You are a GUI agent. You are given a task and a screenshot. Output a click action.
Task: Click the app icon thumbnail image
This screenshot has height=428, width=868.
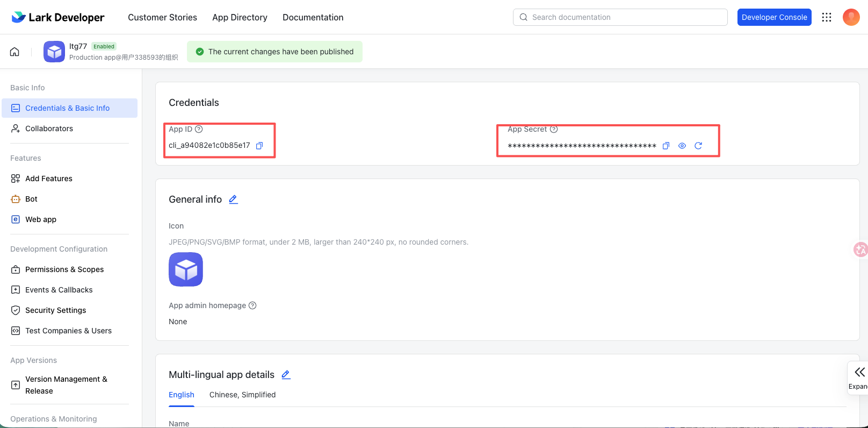pos(186,269)
